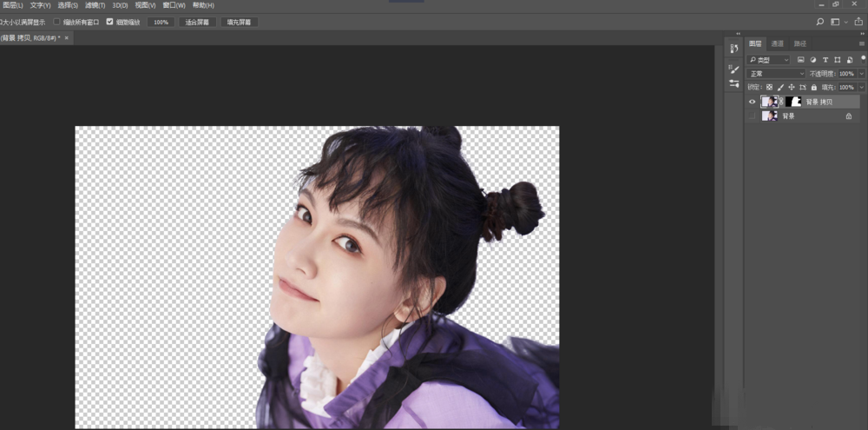Image resolution: width=868 pixels, height=430 pixels.
Task: Open the search icon in options bar
Action: pos(820,23)
